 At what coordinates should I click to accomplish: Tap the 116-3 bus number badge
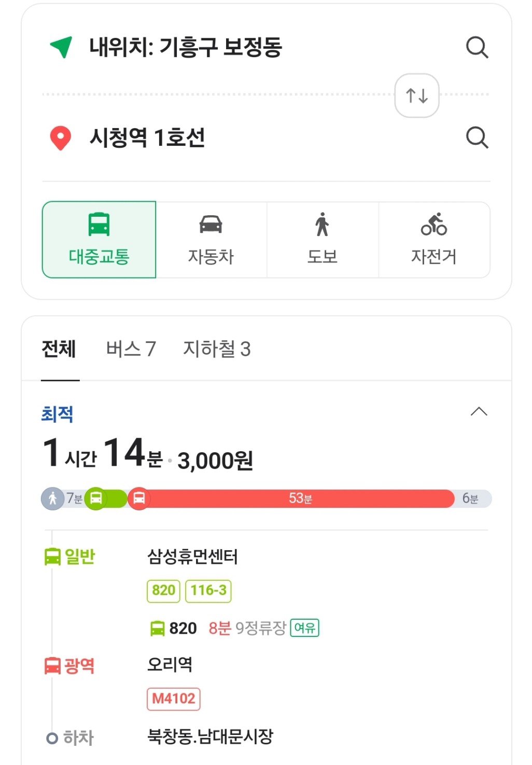208,591
